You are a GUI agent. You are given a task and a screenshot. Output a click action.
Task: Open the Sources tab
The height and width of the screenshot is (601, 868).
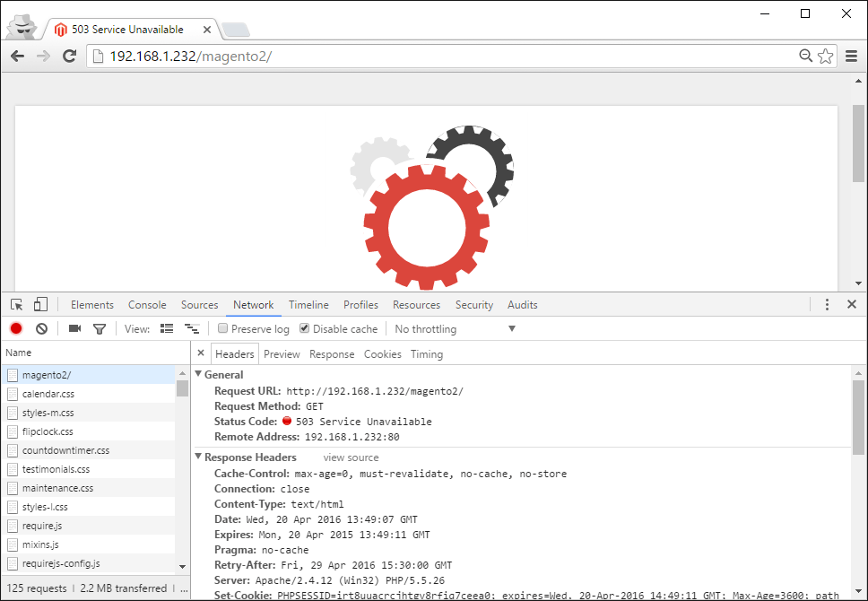coord(199,305)
